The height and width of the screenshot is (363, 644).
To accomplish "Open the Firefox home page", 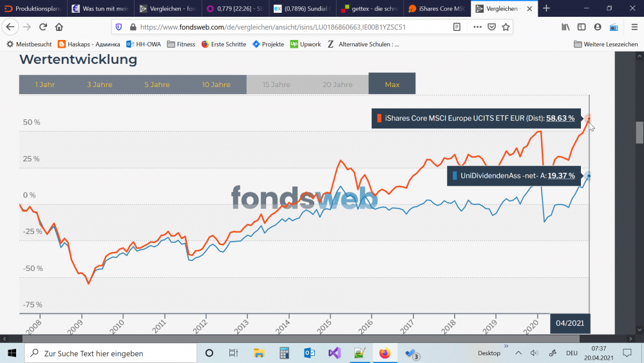I will click(x=59, y=27).
